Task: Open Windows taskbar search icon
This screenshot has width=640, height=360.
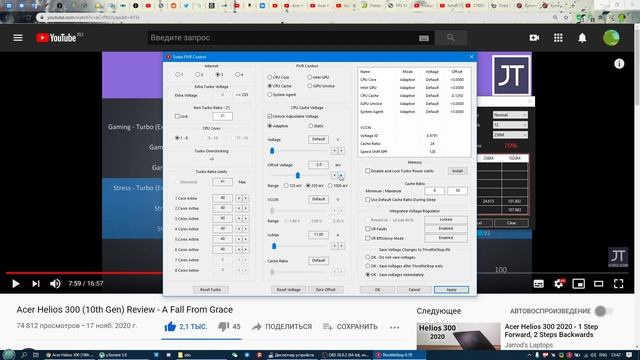Action: pyautogui.click(x=24, y=355)
